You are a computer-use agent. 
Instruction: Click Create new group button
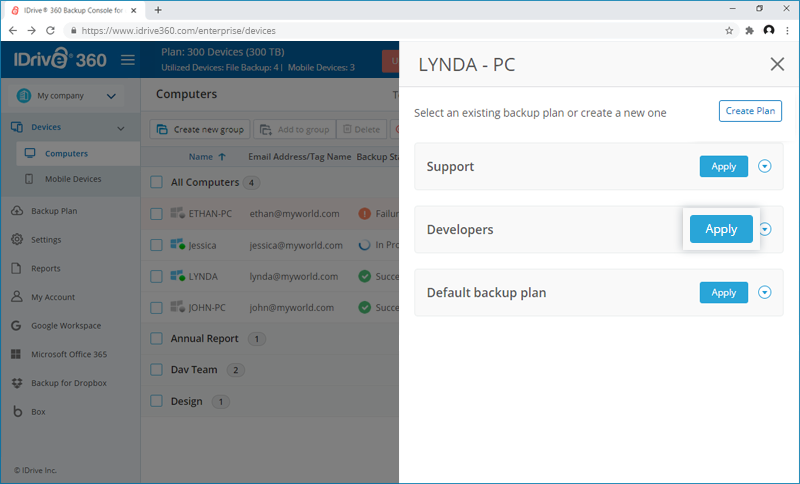click(x=200, y=130)
